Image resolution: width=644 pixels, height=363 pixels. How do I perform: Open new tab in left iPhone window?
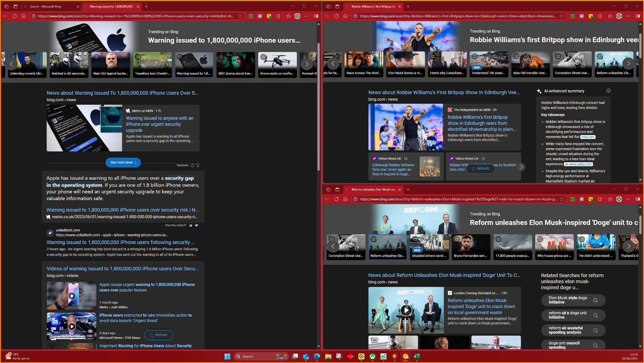tap(146, 6)
